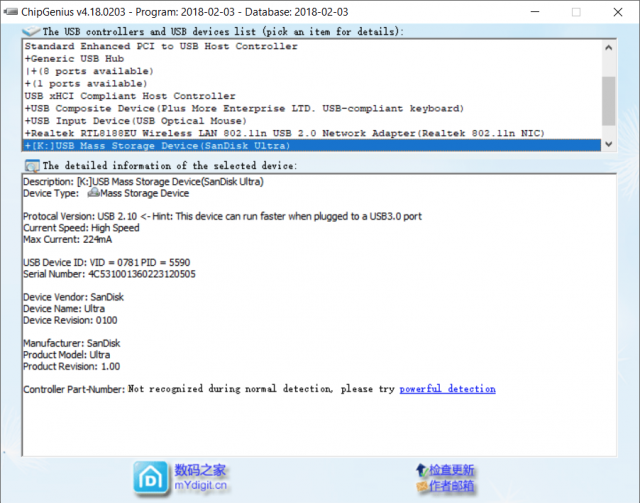Click the ChipGenius USB icon in title bar
The width and height of the screenshot is (640, 503).
pyautogui.click(x=12, y=12)
